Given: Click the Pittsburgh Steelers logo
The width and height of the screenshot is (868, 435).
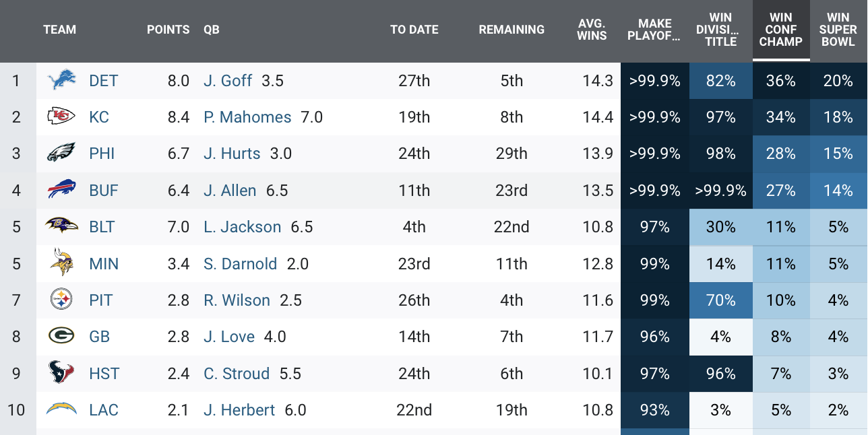Looking at the screenshot, I should tap(61, 300).
